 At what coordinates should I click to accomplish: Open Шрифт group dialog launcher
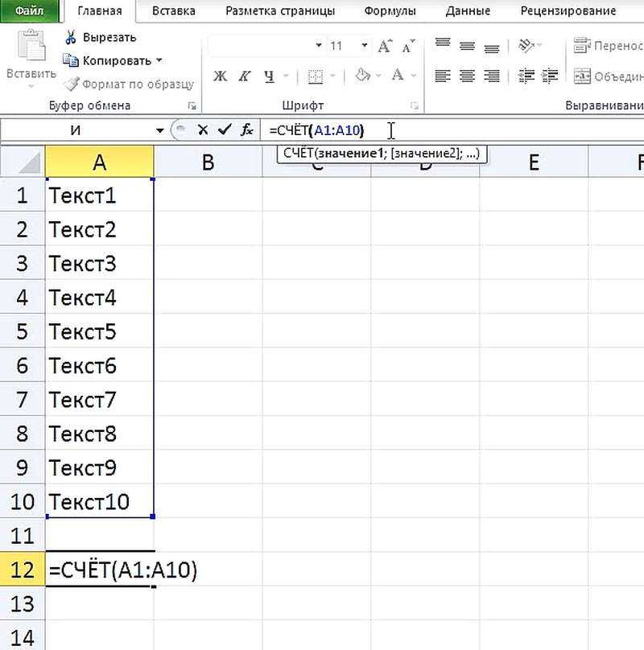[x=414, y=106]
